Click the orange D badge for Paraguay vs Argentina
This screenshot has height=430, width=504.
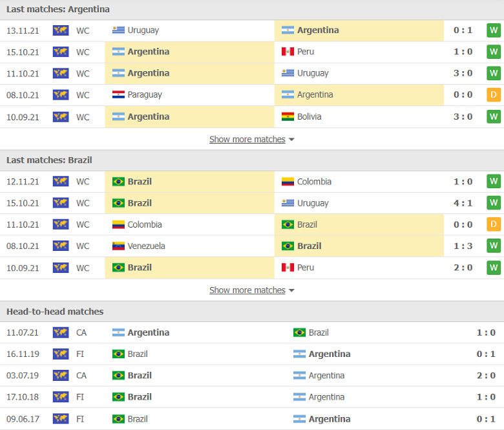494,95
